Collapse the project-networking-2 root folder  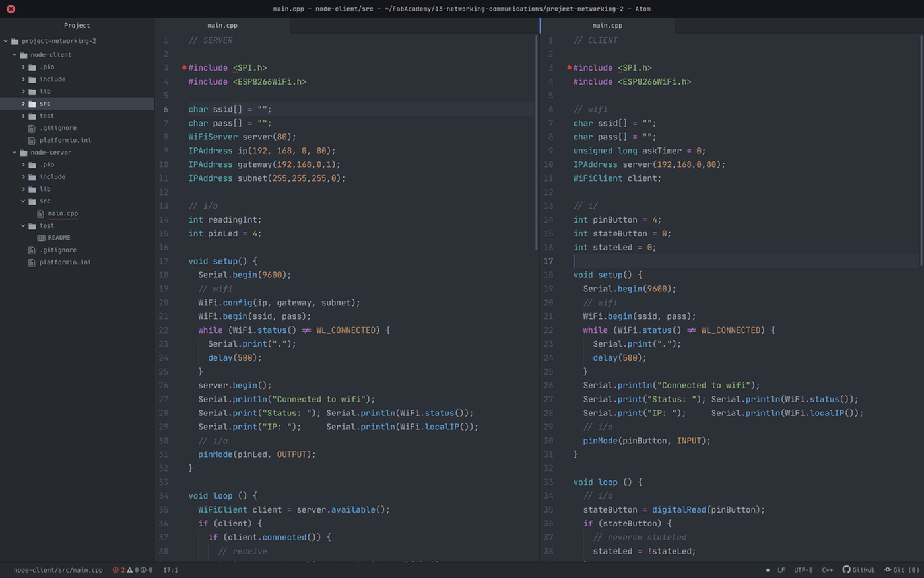(x=6, y=41)
